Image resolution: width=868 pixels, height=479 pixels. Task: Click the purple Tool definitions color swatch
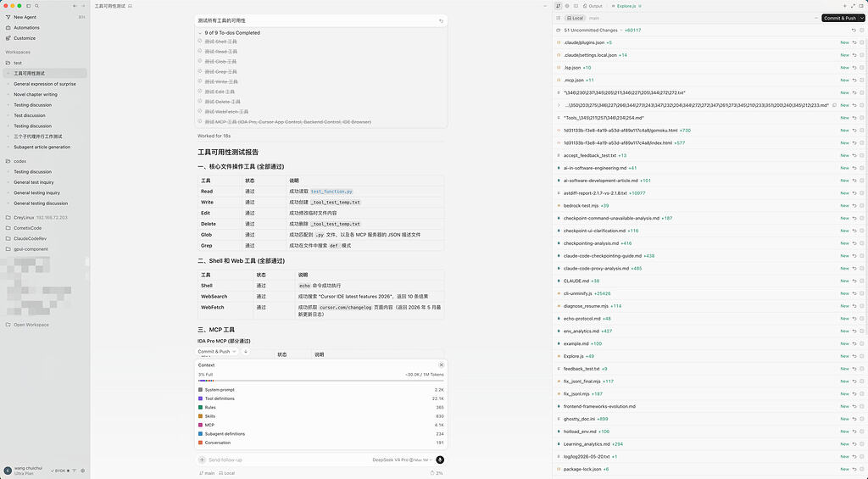[x=200, y=398]
